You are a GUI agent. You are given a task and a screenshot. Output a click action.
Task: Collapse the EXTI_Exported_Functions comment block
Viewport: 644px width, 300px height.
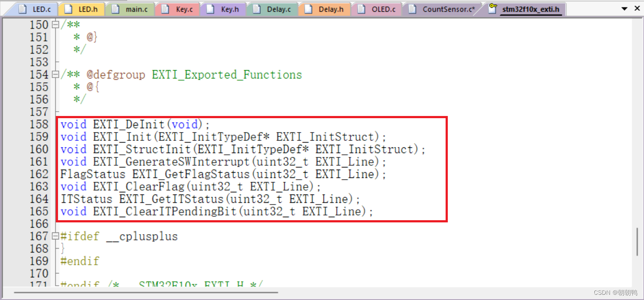(x=55, y=74)
